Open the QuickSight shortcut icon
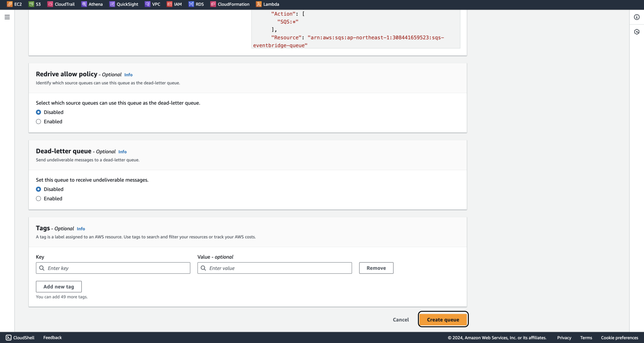Viewport: 644px width, 343px height. (112, 4)
